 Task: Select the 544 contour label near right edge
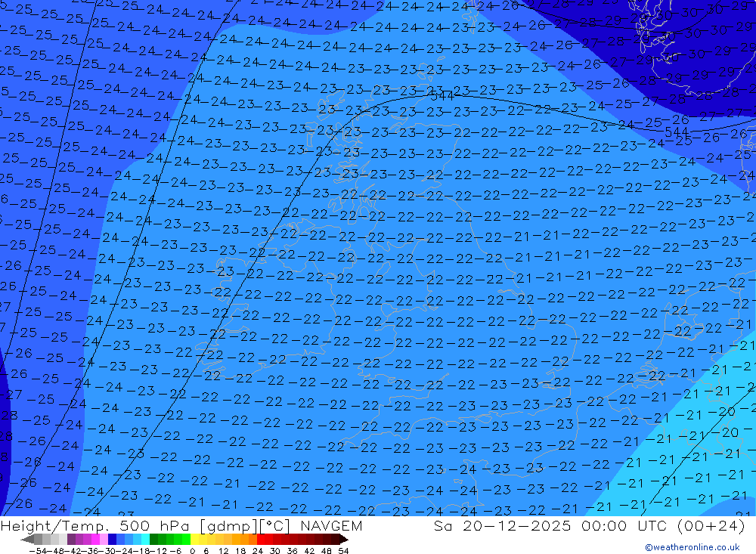(x=677, y=132)
